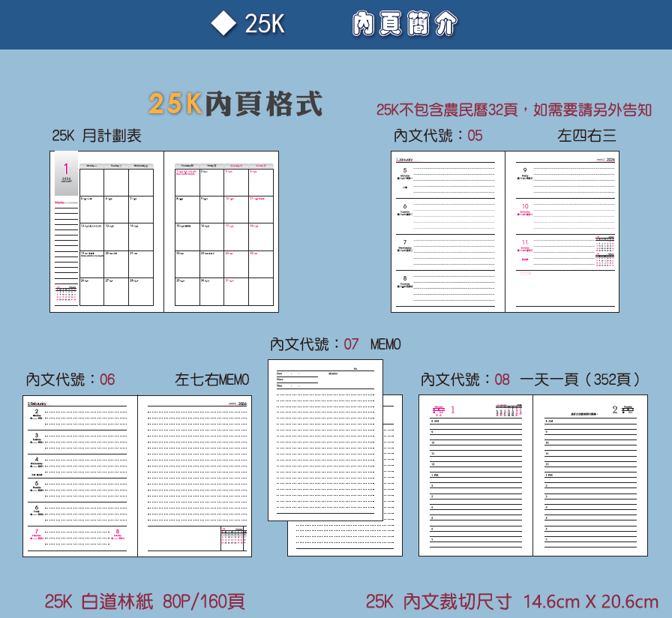Select the 內文代號：06 label
The width and height of the screenshot is (672, 618).
tap(70, 379)
